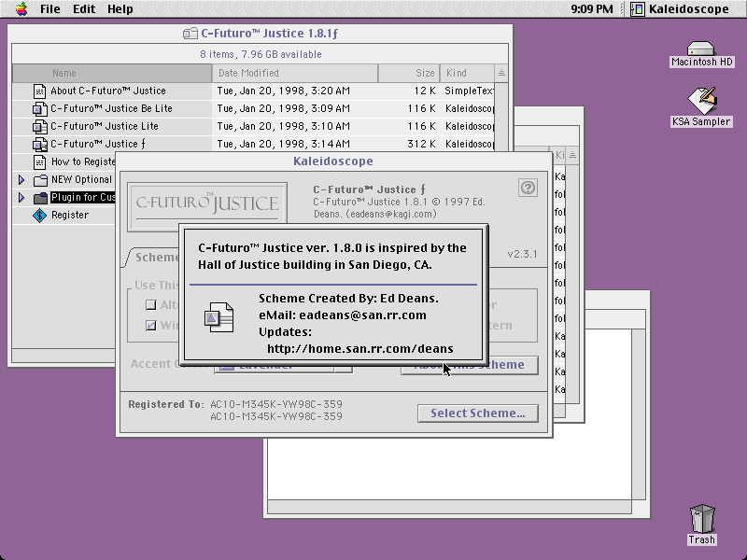Sort the file list by Date Modified
747x560 pixels.
point(295,73)
